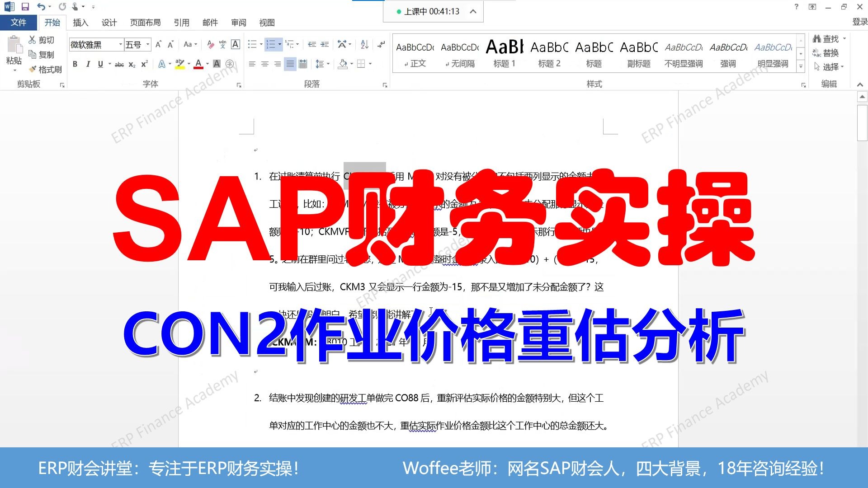Expand the numbered list dropdown arrow
The image size is (868, 488).
[280, 44]
